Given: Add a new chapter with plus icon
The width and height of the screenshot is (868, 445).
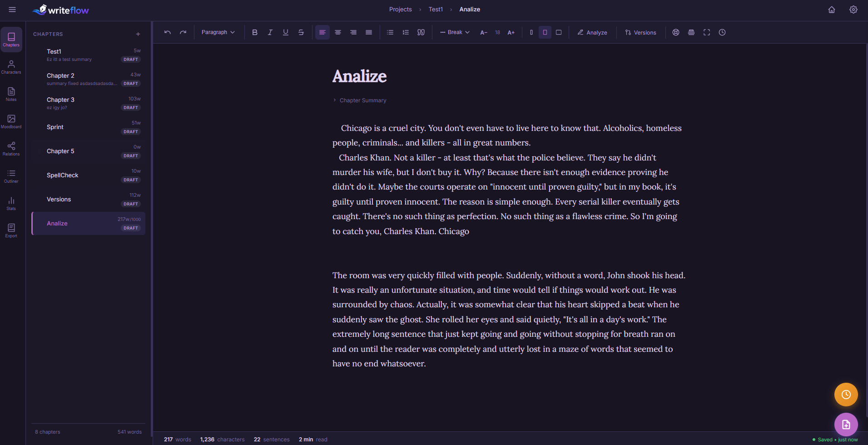Looking at the screenshot, I should click(138, 34).
